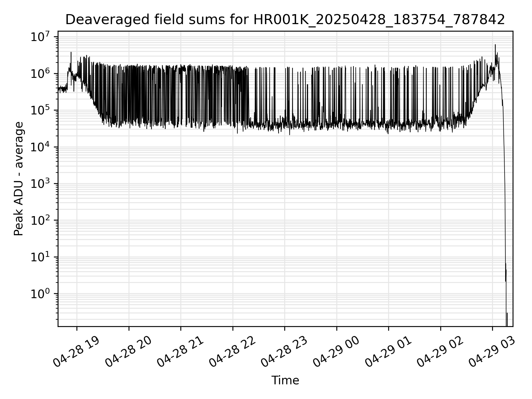Click the y tick label 10^1

[40, 257]
